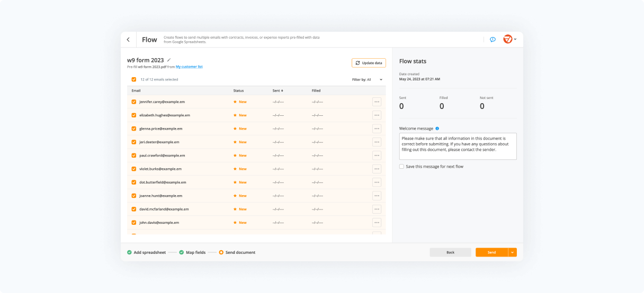This screenshot has height=293, width=644.
Task: Click the back arrow icon in header
Action: [128, 40]
